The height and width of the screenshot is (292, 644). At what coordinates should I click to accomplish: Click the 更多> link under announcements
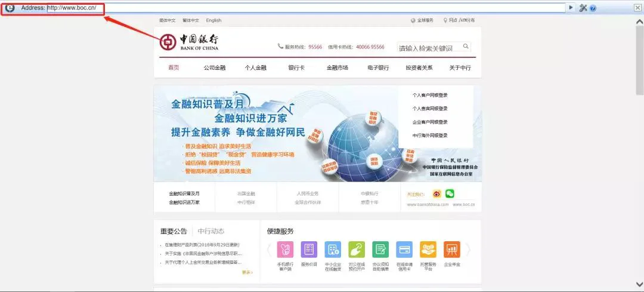[x=247, y=272]
